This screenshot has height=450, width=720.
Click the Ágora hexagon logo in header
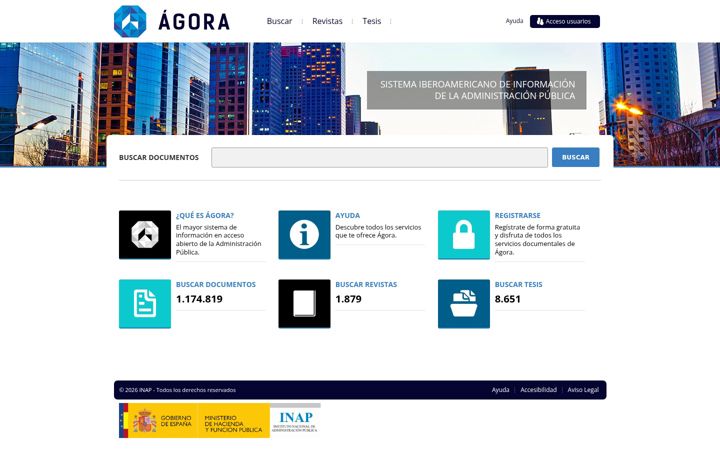point(130,21)
